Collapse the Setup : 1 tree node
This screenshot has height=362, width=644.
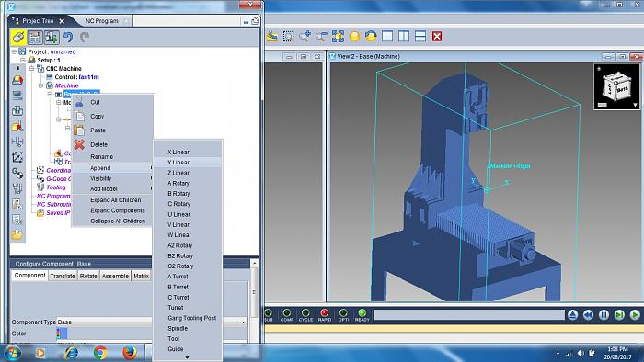pyautogui.click(x=23, y=61)
